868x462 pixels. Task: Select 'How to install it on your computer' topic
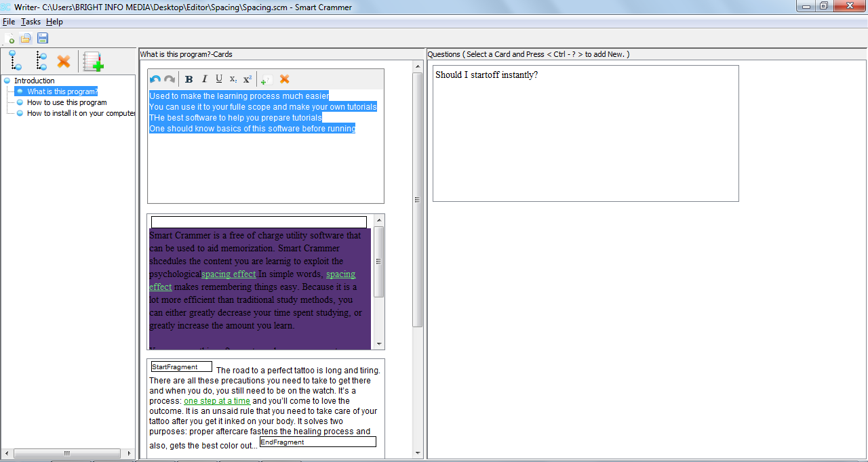[81, 113]
